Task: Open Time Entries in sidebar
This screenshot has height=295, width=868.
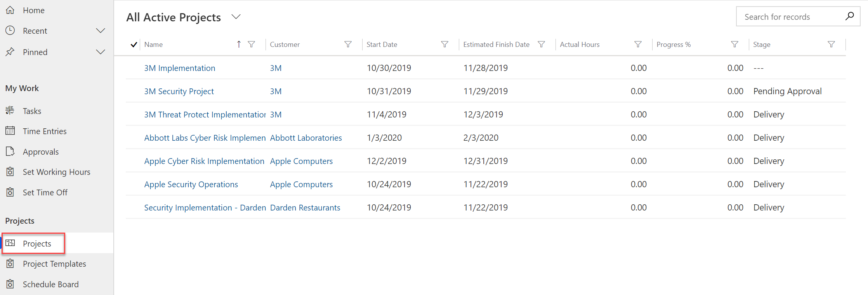Action: 45,131
